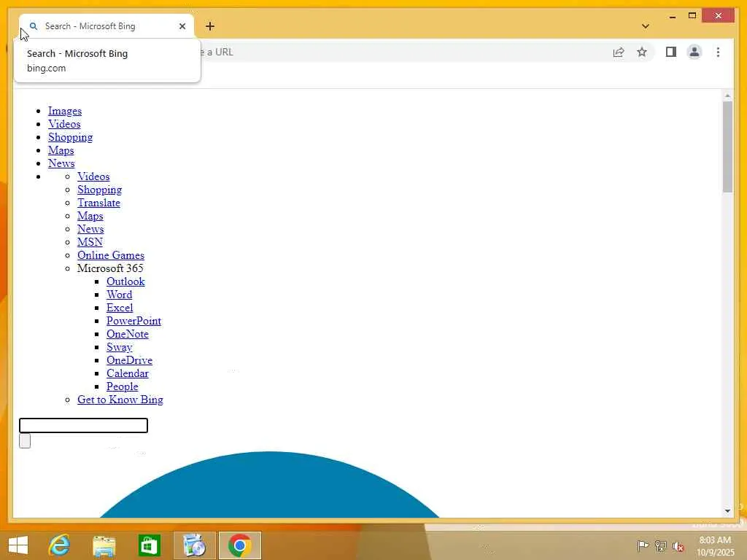Click the page scrollbar down arrow
Viewport: 747px width, 560px height.
(x=727, y=511)
